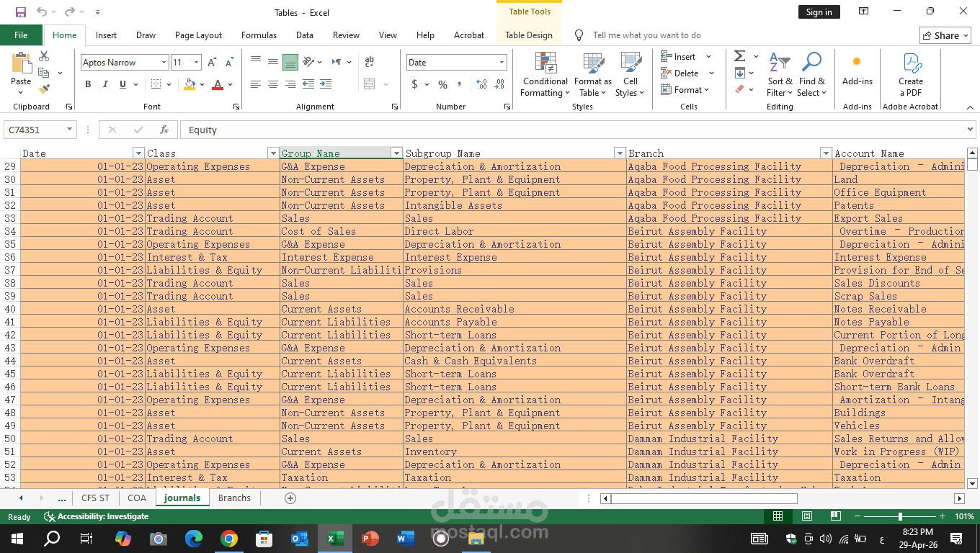The image size is (980, 553).
Task: Open the Date column filter dropdown
Action: pos(138,153)
